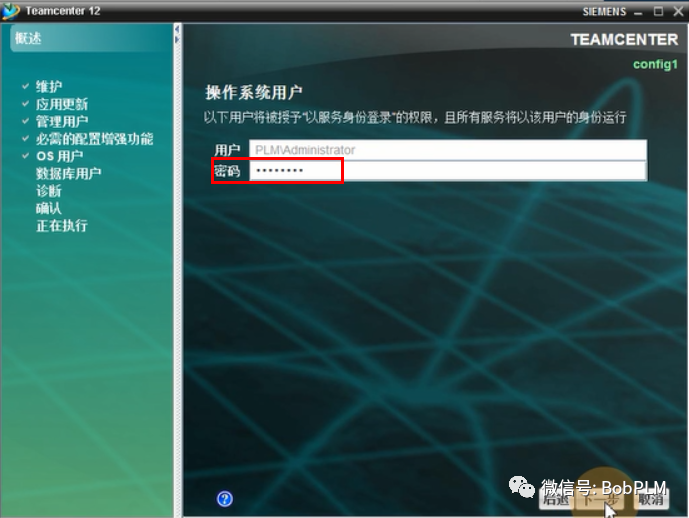Click the Teamcenter logo in title bar
Image resolution: width=689 pixels, height=518 pixels.
tap(11, 11)
